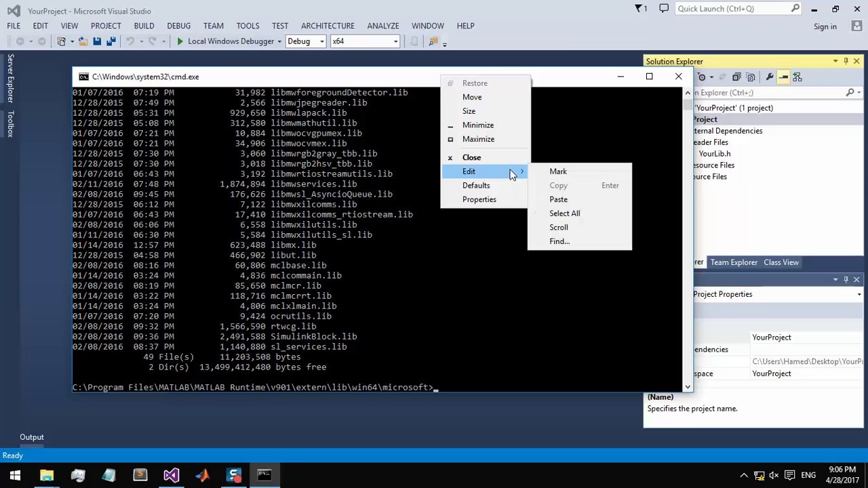Click MATLAB taskbar icon
The width and height of the screenshot is (868, 488).
coord(202,475)
